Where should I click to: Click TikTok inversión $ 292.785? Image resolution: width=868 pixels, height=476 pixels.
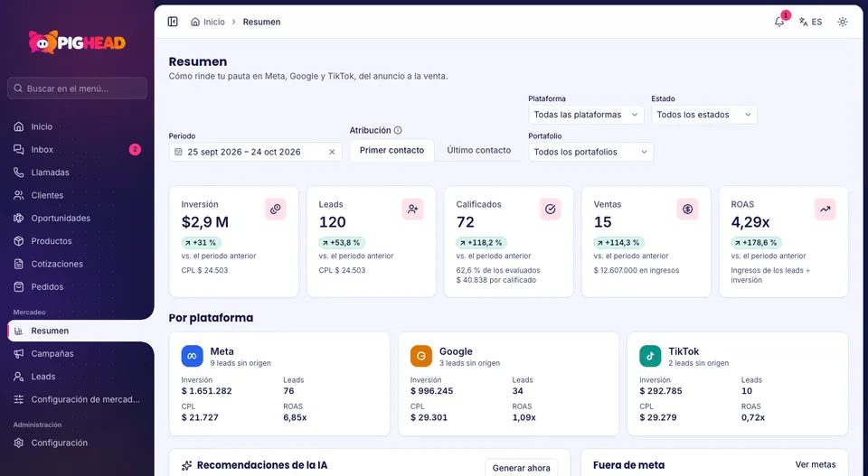pos(661,391)
